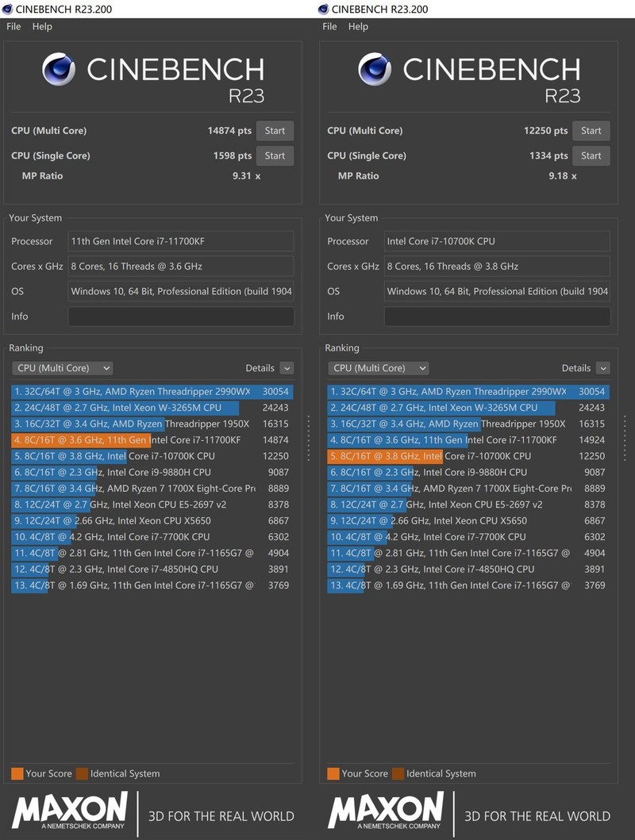
Task: Click the Cinebench sphere logo in left window
Action: click(x=59, y=70)
